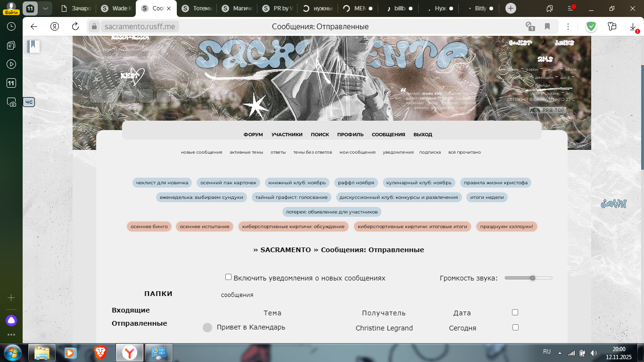Enable 'Включить уведомления о новых сообщениях' checkbox
This screenshot has width=644, height=362.
(228, 277)
